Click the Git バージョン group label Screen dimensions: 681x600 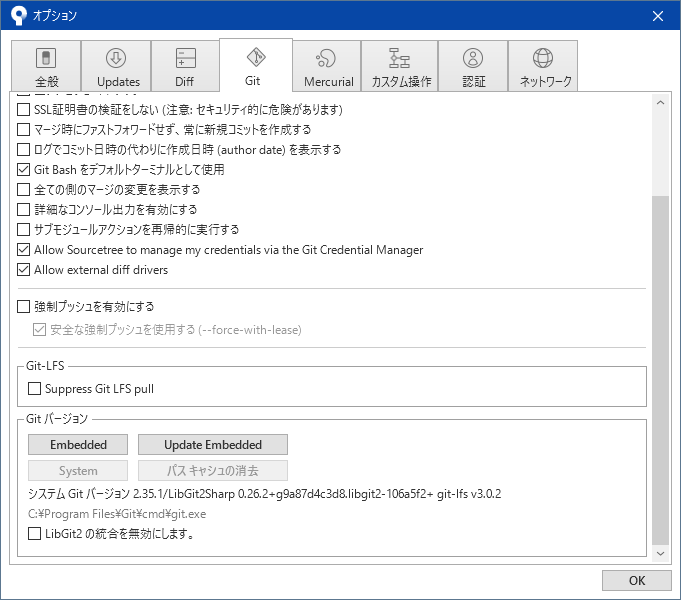(x=57, y=419)
